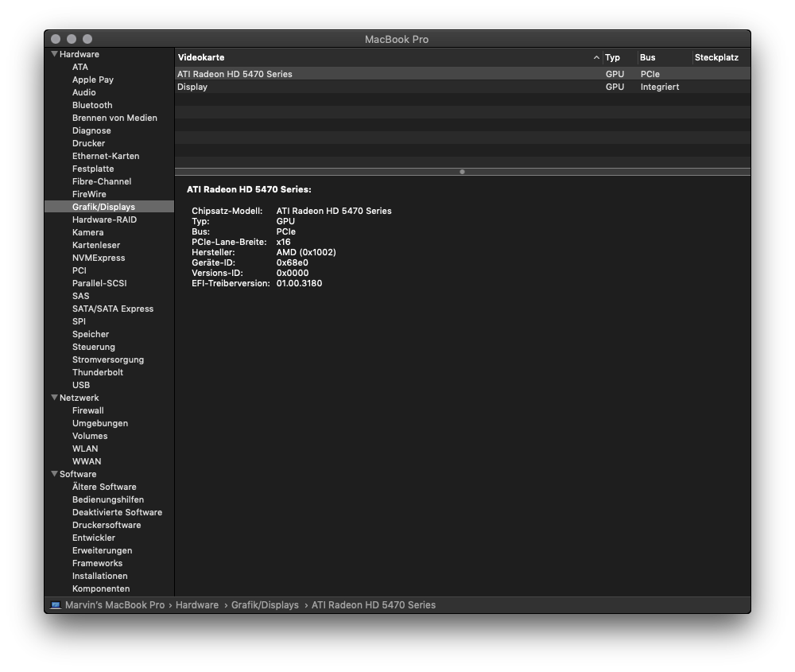This screenshot has width=795, height=672.
Task: Click the pane divider handle dot
Action: coord(462,172)
